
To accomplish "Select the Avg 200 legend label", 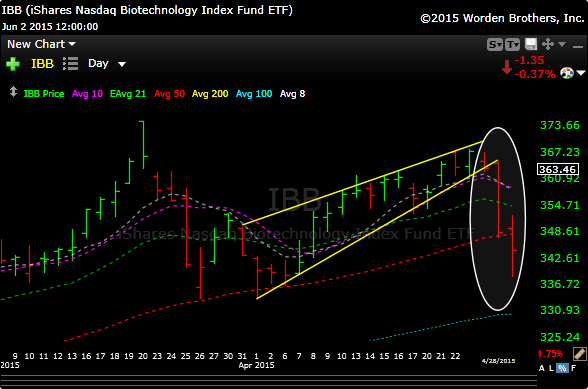I will (x=210, y=94).
